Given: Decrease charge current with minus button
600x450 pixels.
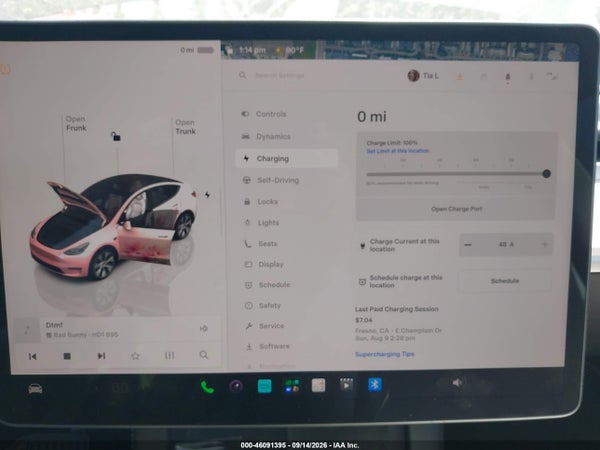Looking at the screenshot, I should pyautogui.click(x=468, y=245).
